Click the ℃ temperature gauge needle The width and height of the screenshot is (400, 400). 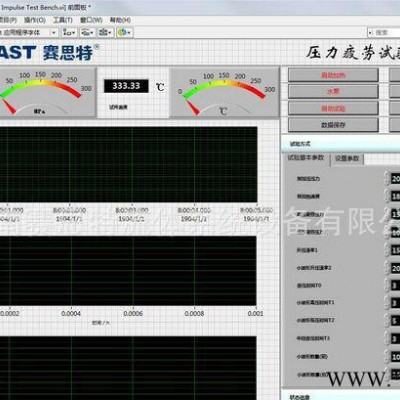pyautogui.click(x=192, y=107)
